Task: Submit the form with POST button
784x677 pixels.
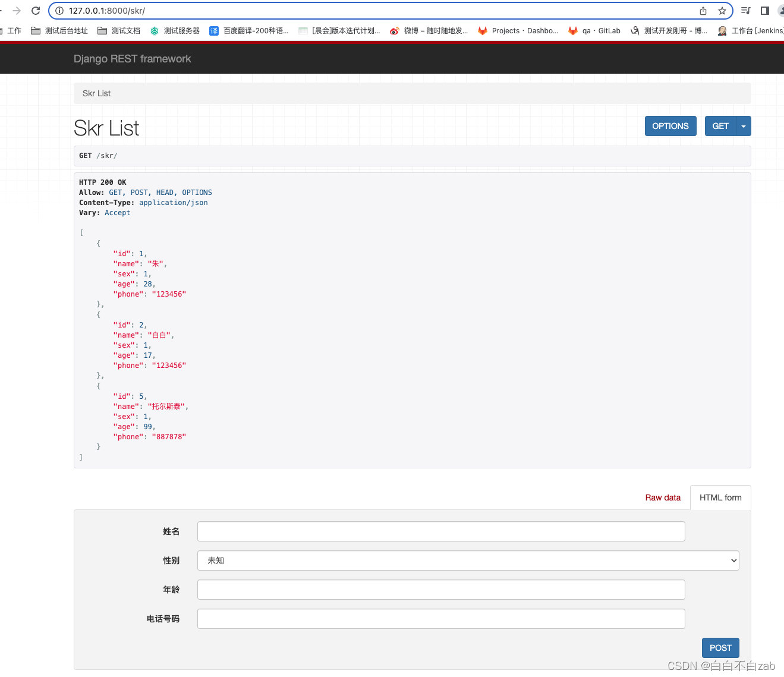Action: pos(720,648)
